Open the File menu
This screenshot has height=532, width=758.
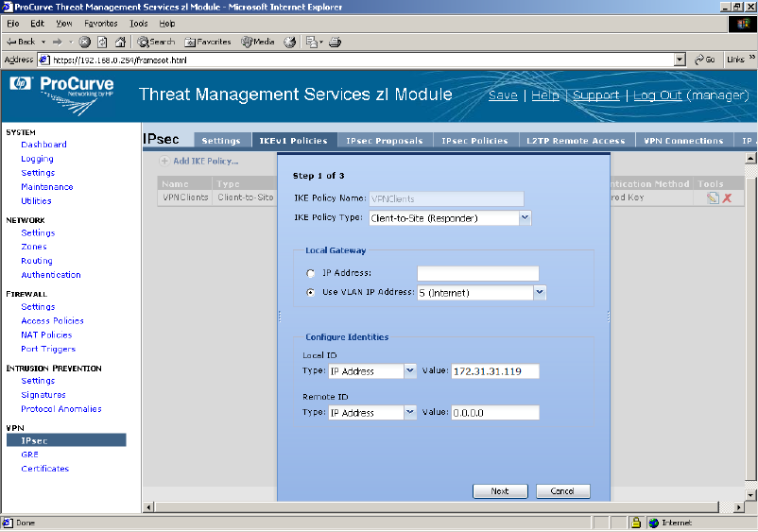pyautogui.click(x=12, y=24)
